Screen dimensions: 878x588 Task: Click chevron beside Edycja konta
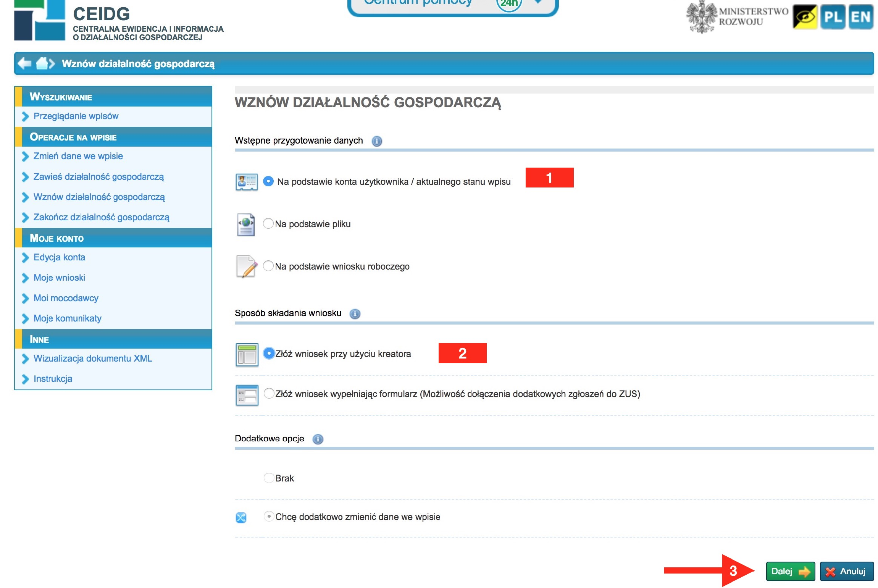pyautogui.click(x=26, y=258)
